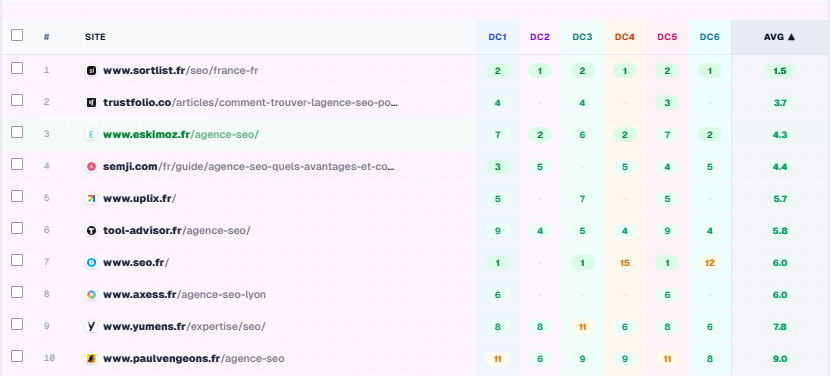Click the axess.fr favicon icon

(x=92, y=294)
